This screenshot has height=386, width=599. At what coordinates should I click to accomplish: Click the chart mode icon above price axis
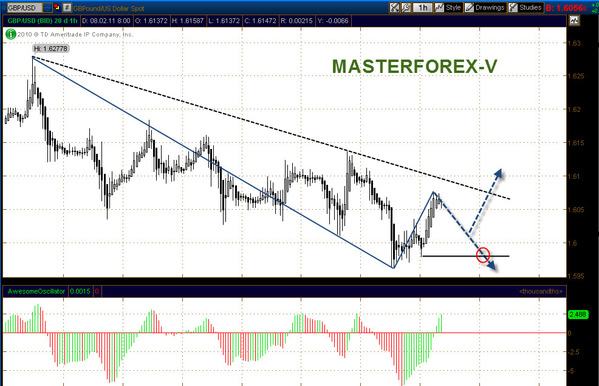(574, 21)
